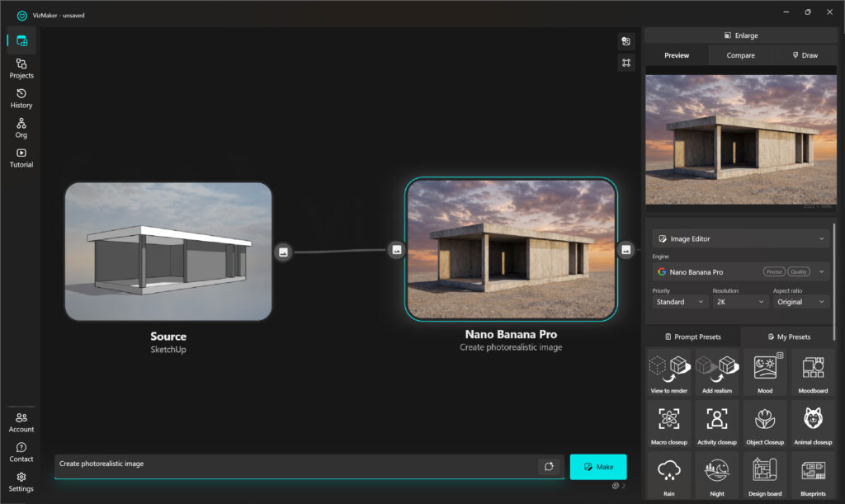Image resolution: width=845 pixels, height=504 pixels.
Task: Select the Mood preset
Action: (765, 372)
